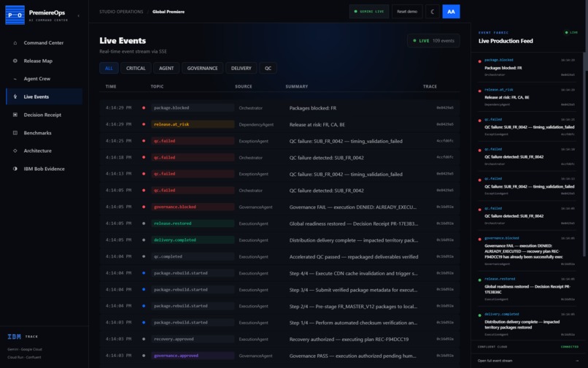The image size is (588, 368).
Task: Filter events by GOVERNANCE
Action: [x=203, y=68]
